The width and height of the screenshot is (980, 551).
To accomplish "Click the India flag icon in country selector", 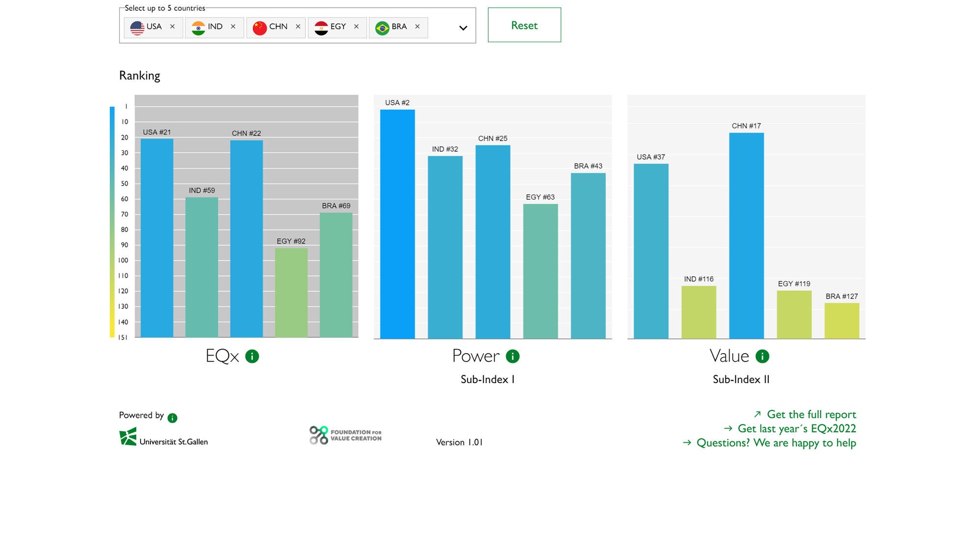I will coord(198,27).
